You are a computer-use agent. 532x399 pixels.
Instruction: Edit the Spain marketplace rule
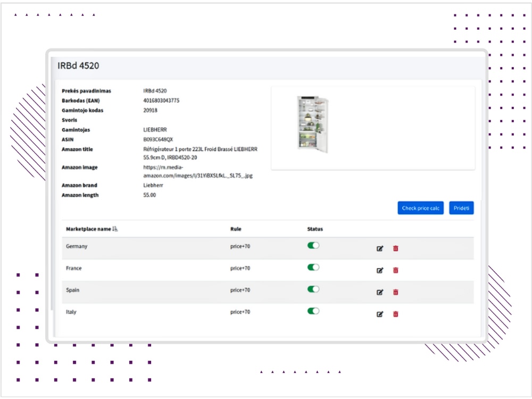[x=380, y=292]
